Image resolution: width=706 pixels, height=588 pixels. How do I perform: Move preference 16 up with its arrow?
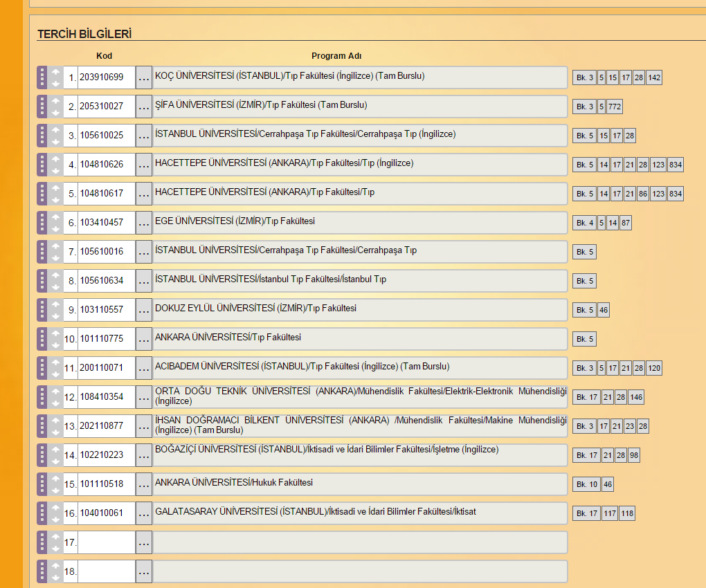[56, 508]
